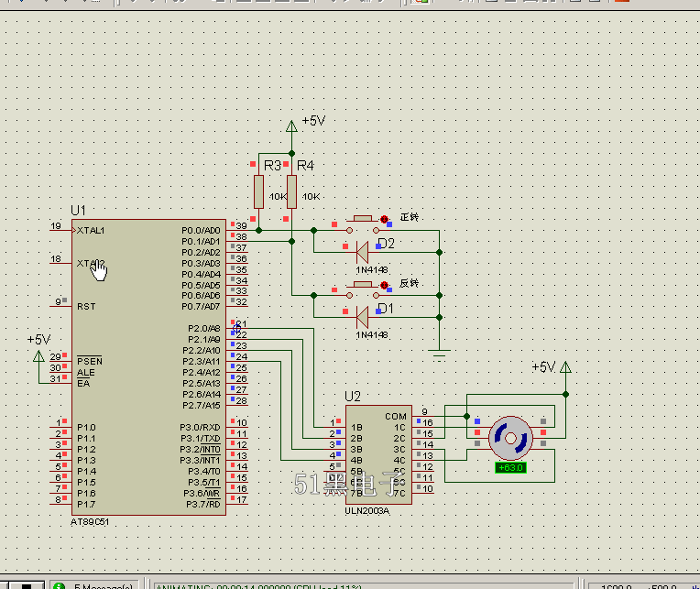The image size is (700, 589).
Task: Click the XTAL1 pin 19 on U1
Action: click(x=60, y=229)
